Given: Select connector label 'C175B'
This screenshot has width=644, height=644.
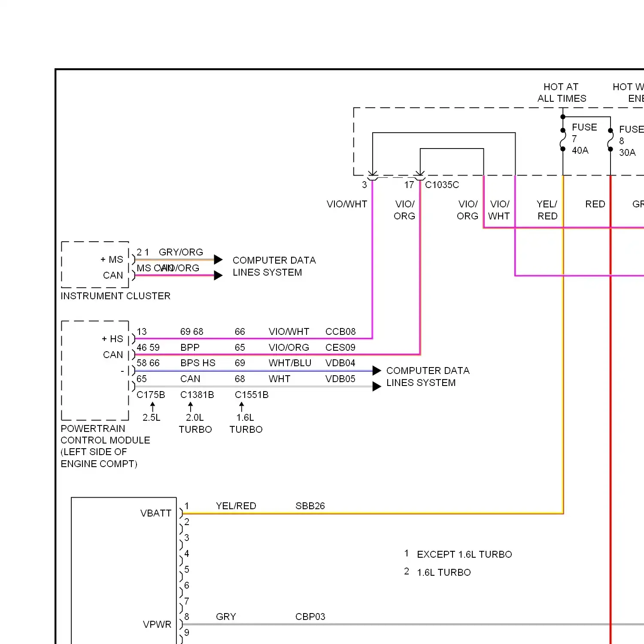Looking at the screenshot, I should point(151,395).
